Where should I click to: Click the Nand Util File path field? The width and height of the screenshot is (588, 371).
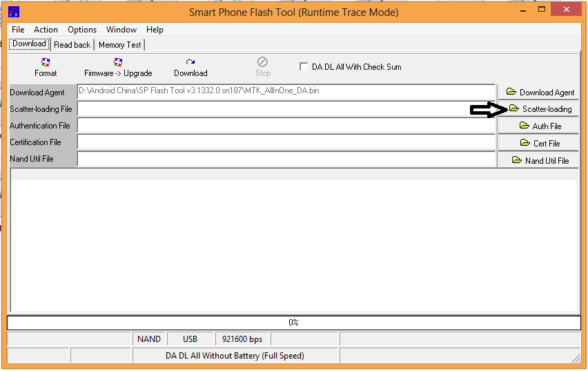[286, 159]
